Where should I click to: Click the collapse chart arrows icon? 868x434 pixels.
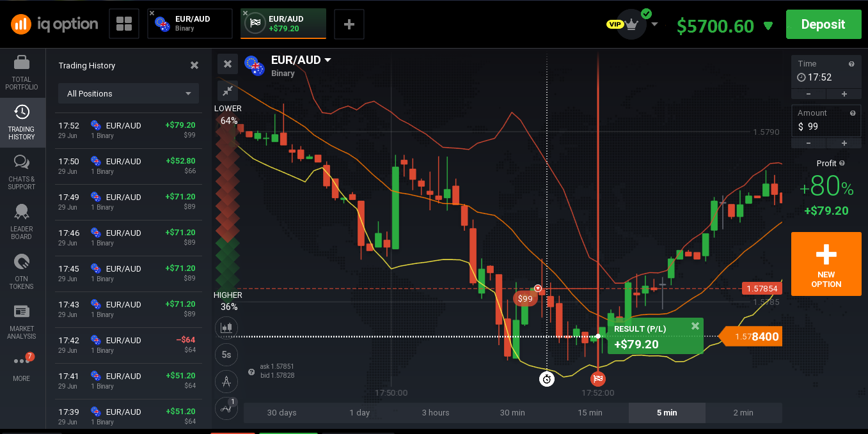point(228,91)
